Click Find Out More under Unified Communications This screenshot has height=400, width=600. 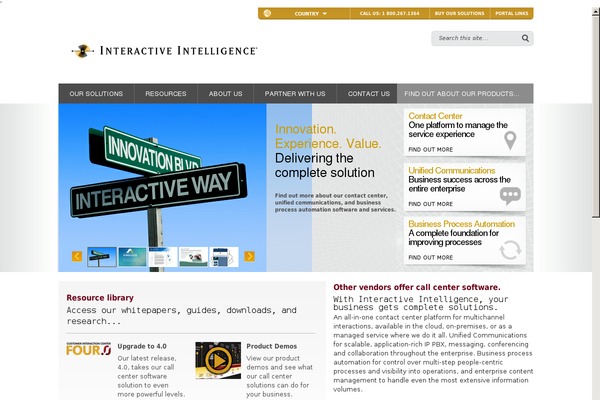click(x=430, y=204)
